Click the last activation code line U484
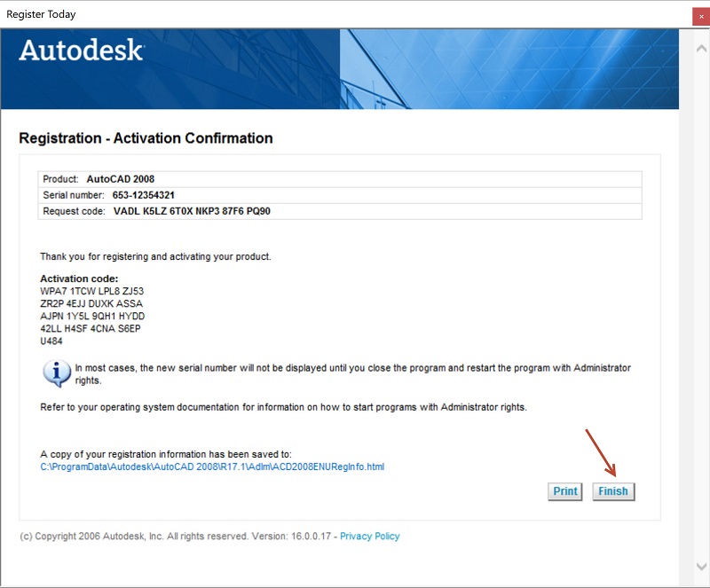710x588 pixels. [52, 341]
